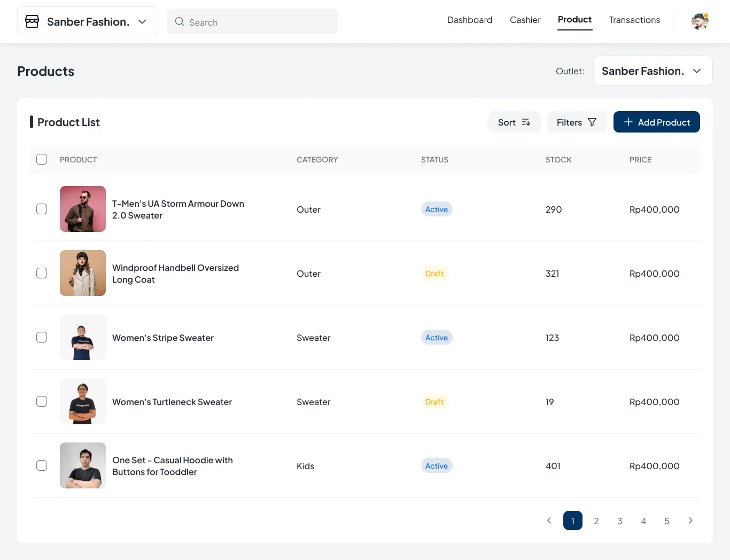Open the user profile avatar
Viewport: 730px width, 560px height.
(x=700, y=21)
